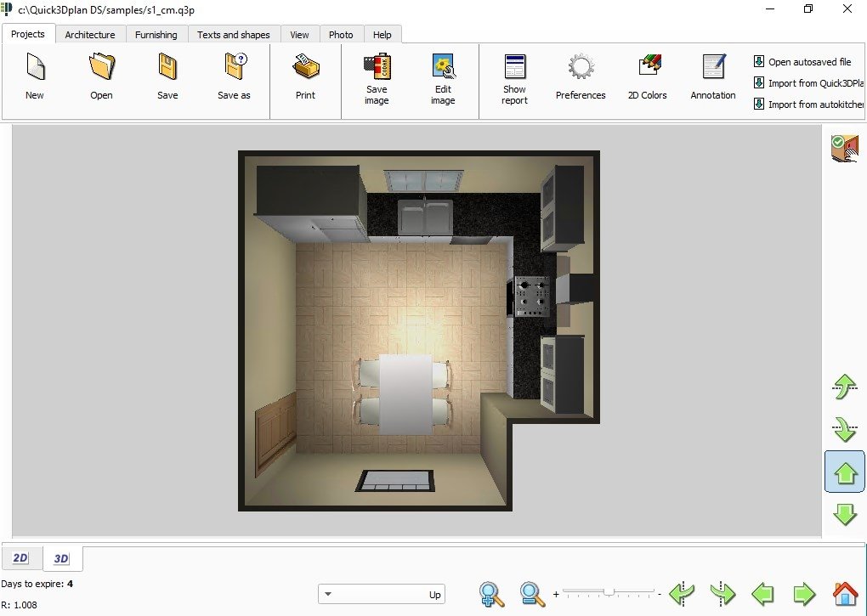Open Edit image tool
The height and width of the screenshot is (616, 867).
[x=443, y=79]
